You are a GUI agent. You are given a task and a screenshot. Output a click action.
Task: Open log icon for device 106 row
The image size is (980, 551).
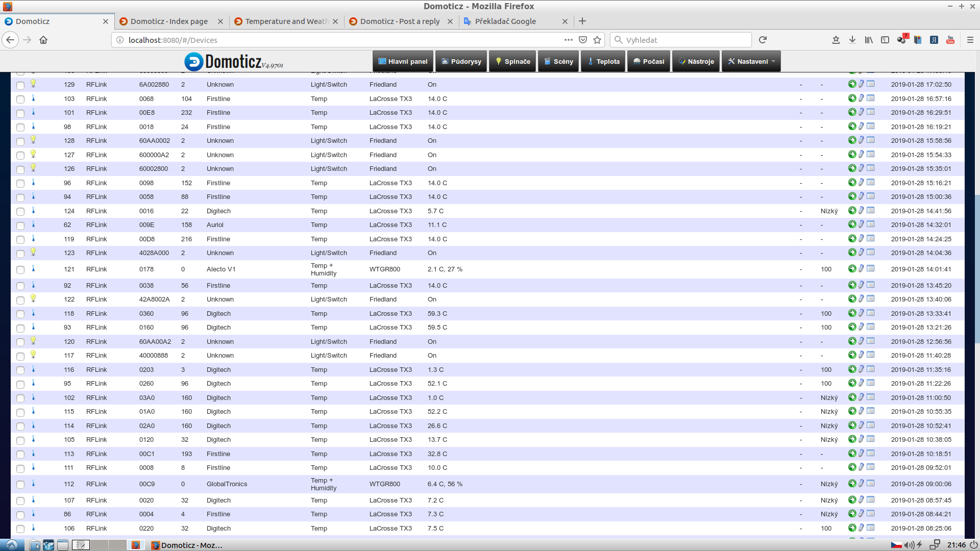[x=871, y=528]
